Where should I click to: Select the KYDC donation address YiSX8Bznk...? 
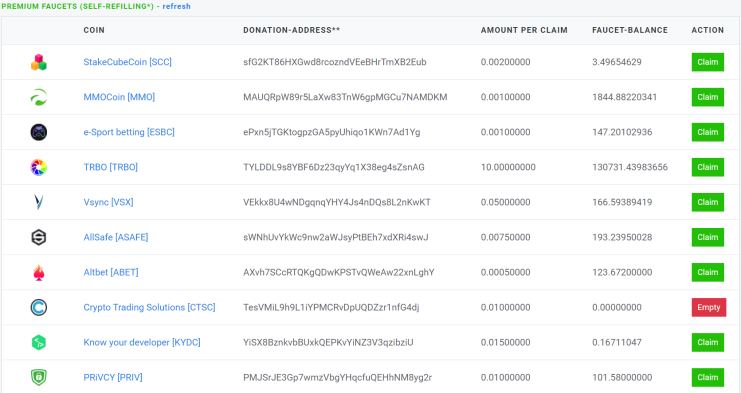point(328,342)
